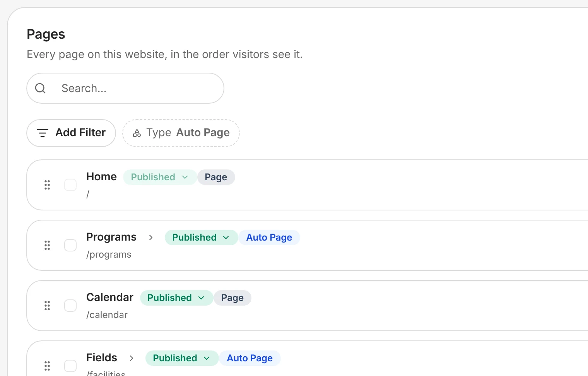The image size is (588, 376).
Task: Click the Auto Page badge on Programs
Action: click(x=269, y=238)
